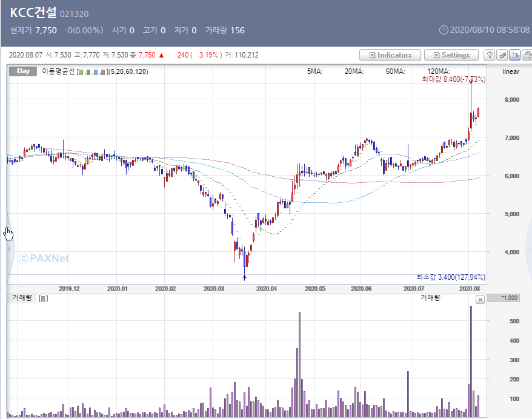Click the *1,000 volume unit label

pyautogui.click(x=510, y=298)
